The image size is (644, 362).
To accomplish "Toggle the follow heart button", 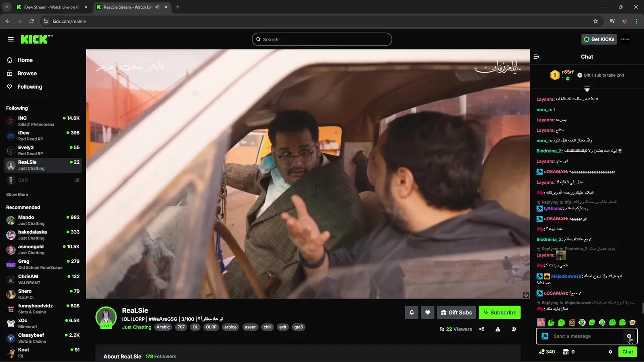I will (x=428, y=312).
